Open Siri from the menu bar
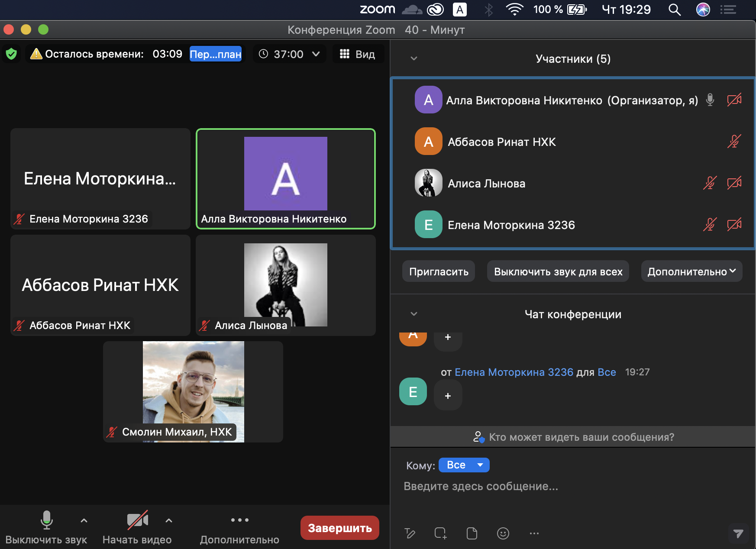This screenshot has height=549, width=756. pyautogui.click(x=703, y=9)
